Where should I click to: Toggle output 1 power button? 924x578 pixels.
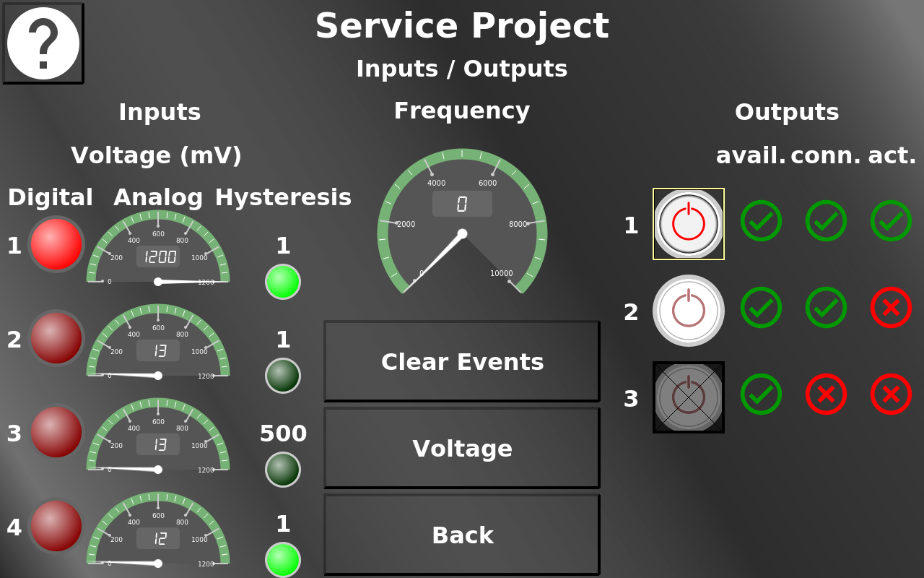point(689,224)
